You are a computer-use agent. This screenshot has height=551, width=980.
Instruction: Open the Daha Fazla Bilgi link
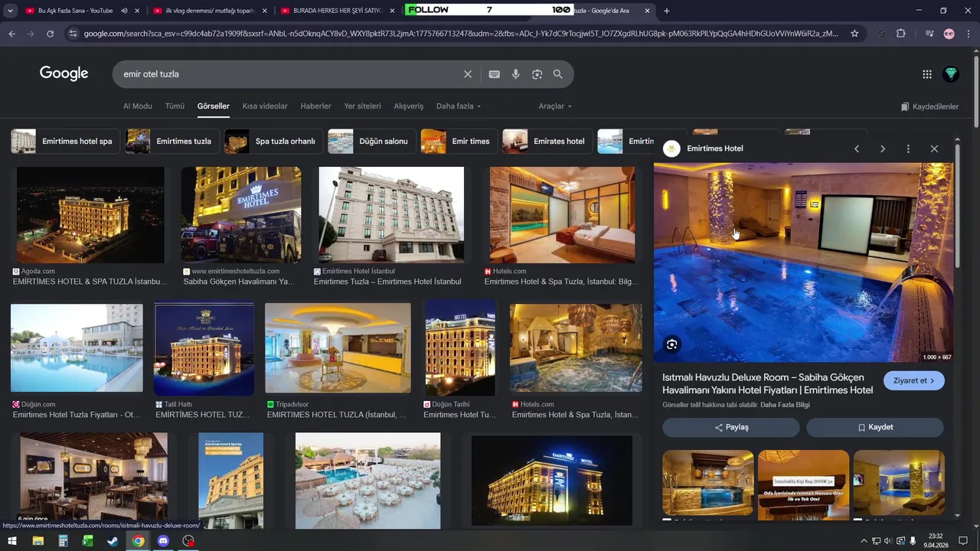pos(785,405)
